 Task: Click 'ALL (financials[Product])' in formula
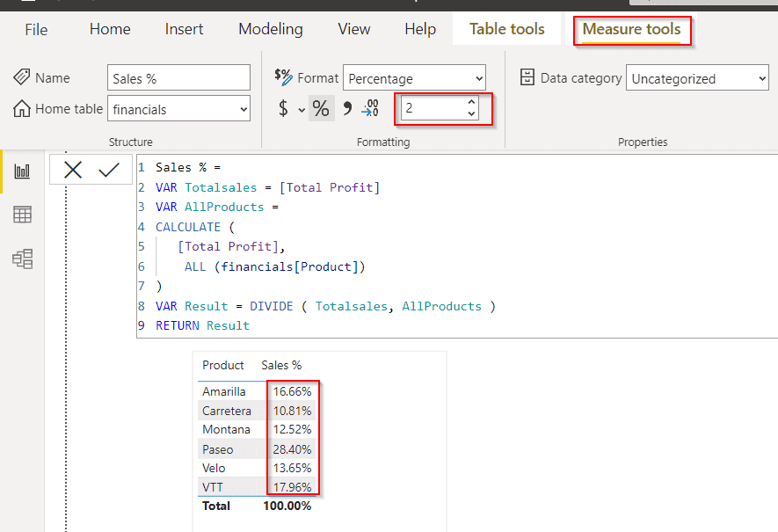coord(274,266)
